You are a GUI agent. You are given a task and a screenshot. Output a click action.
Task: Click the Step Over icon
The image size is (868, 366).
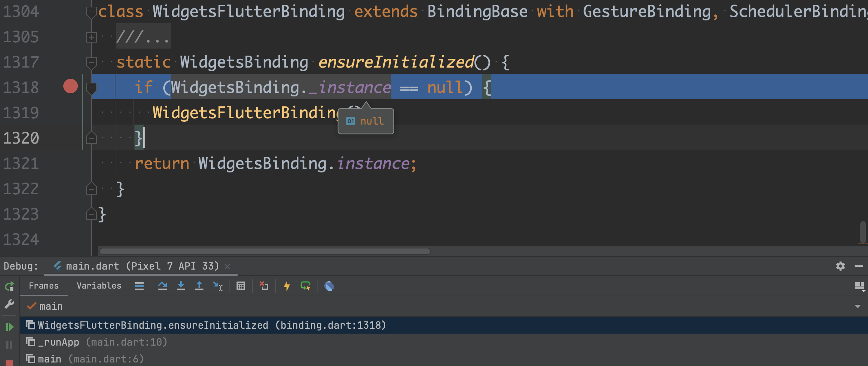(x=163, y=286)
